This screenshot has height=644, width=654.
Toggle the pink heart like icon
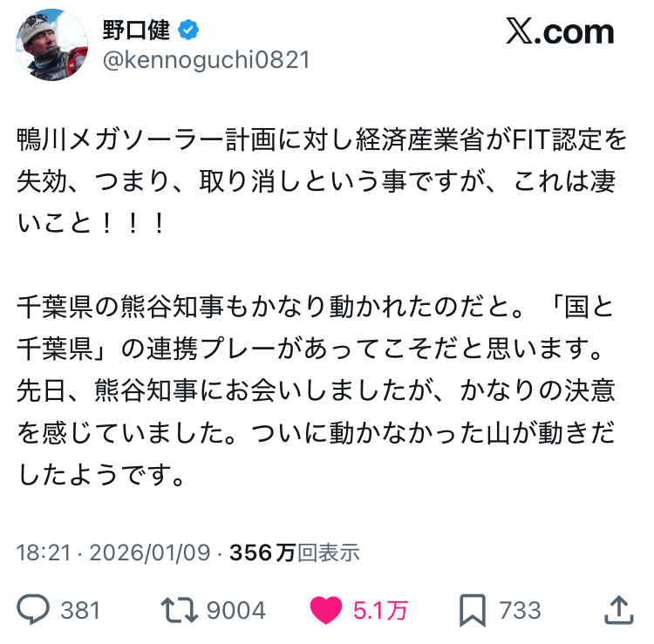pos(326,610)
